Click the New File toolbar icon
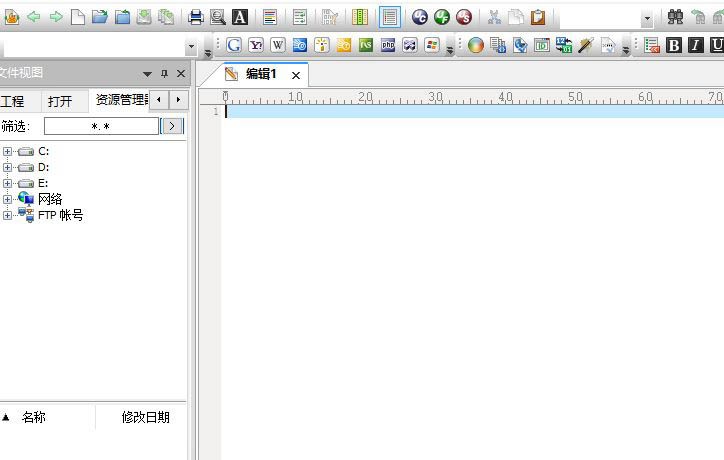Viewport: 724px width, 460px height. [77, 17]
